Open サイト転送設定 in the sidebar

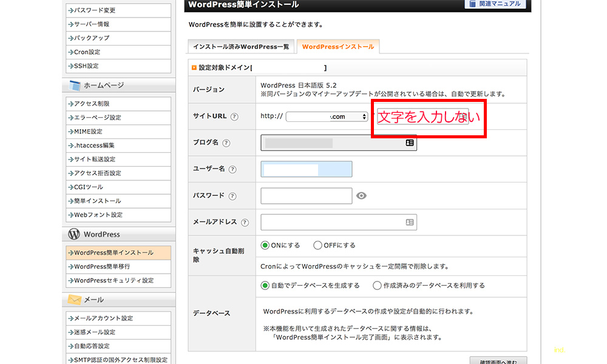[x=118, y=160]
